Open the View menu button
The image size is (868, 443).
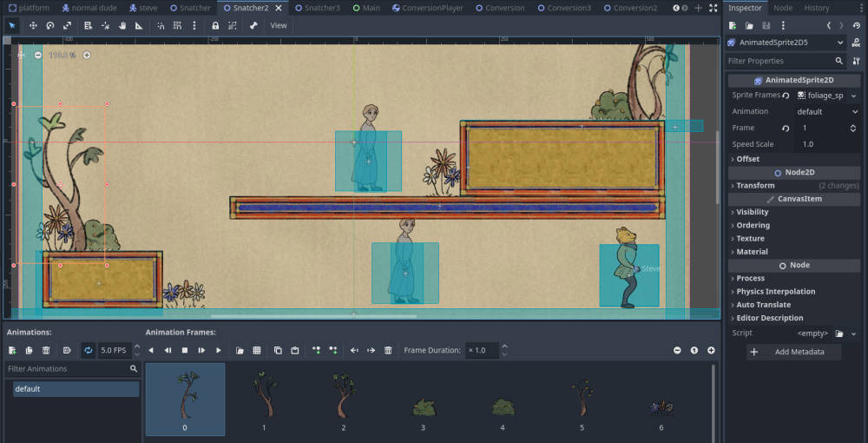pyautogui.click(x=278, y=25)
